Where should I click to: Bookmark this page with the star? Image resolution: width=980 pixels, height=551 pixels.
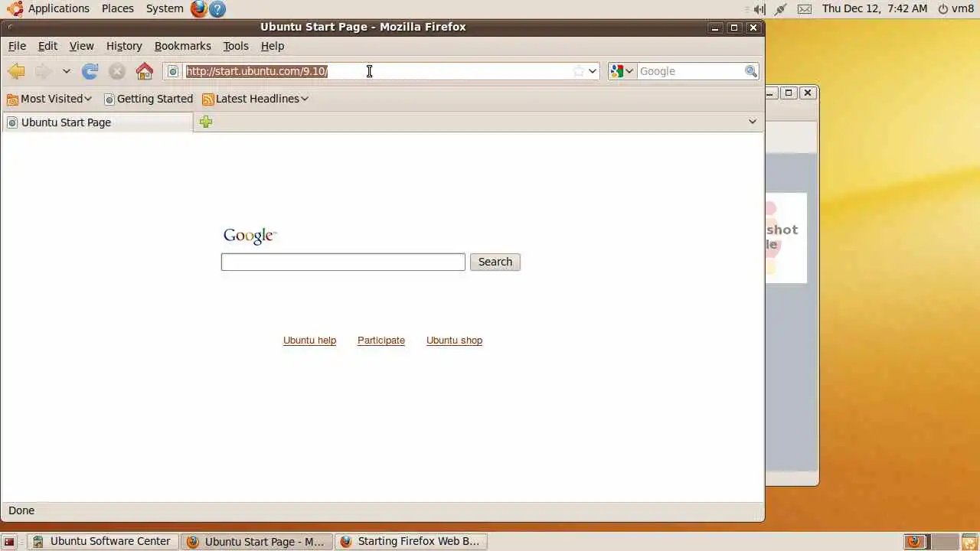coord(579,71)
